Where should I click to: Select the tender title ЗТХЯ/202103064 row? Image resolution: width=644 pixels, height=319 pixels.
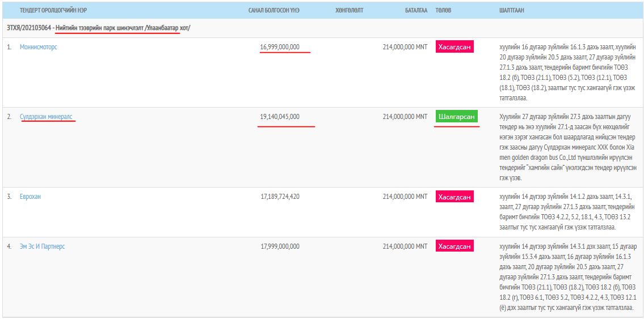98,28
